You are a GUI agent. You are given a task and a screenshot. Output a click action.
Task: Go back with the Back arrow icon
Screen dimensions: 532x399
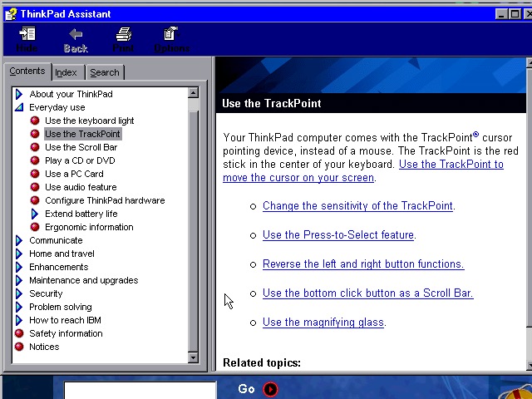pyautogui.click(x=76, y=34)
